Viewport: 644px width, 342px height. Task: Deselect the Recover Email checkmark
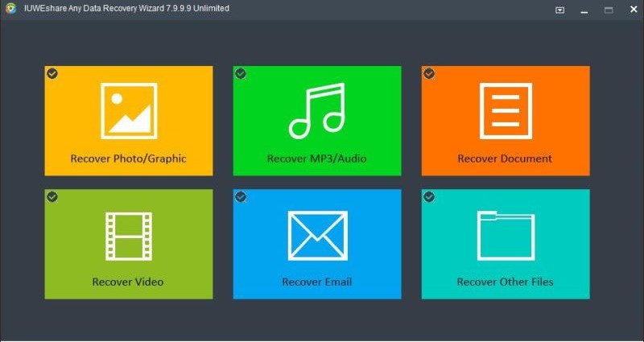241,196
